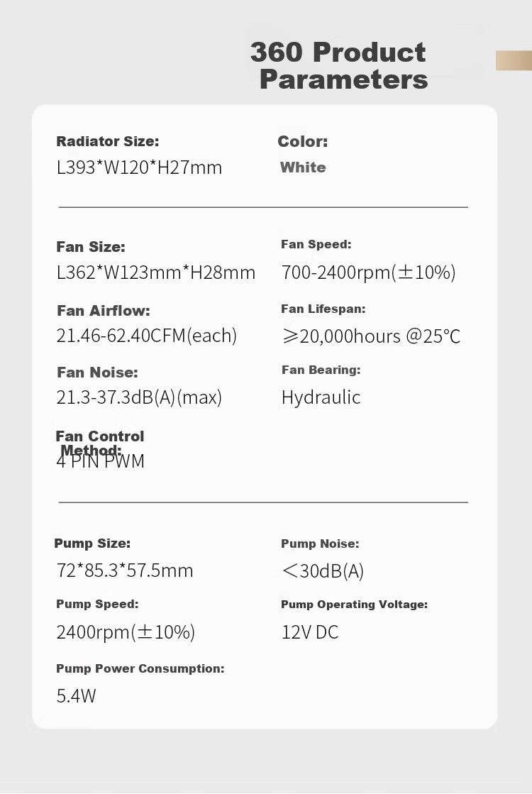This screenshot has width=532, height=794.
Task: Click the 2400rpm pump speed value
Action: (126, 632)
